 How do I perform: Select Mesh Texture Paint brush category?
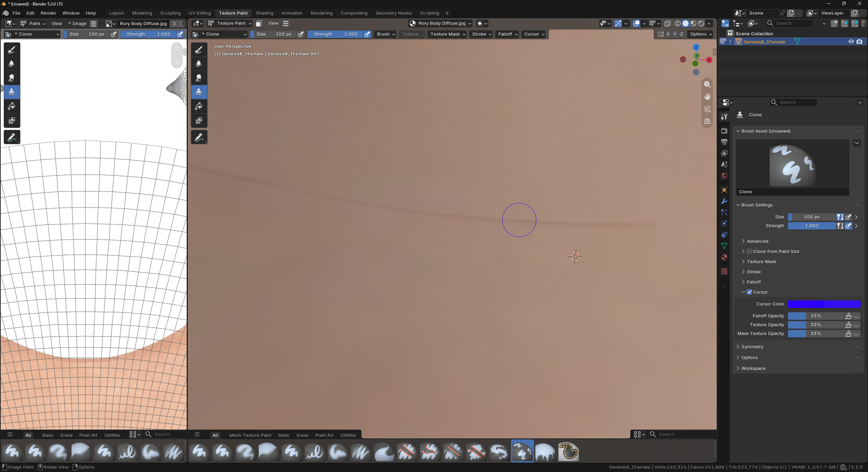(250, 435)
